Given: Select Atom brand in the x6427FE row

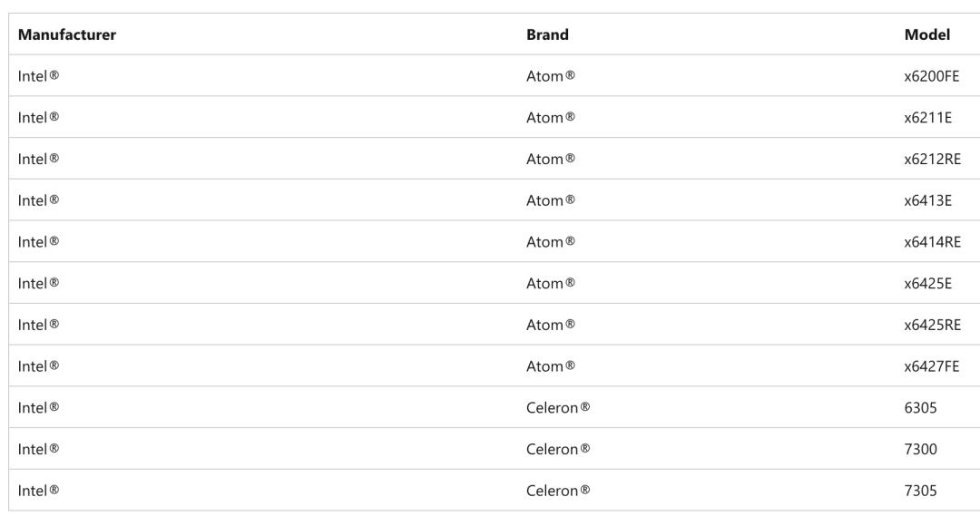Looking at the screenshot, I should (551, 366).
